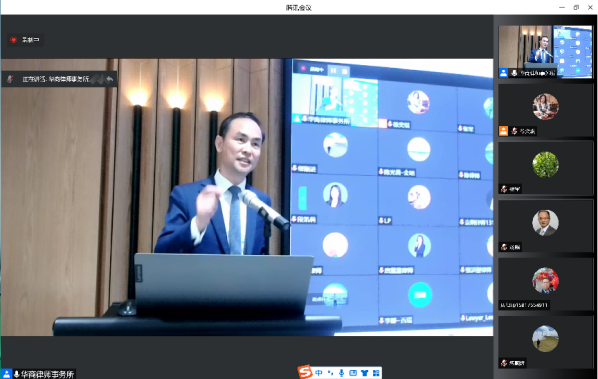Click the red recording indicator
598x379 pixels.
click(14, 40)
